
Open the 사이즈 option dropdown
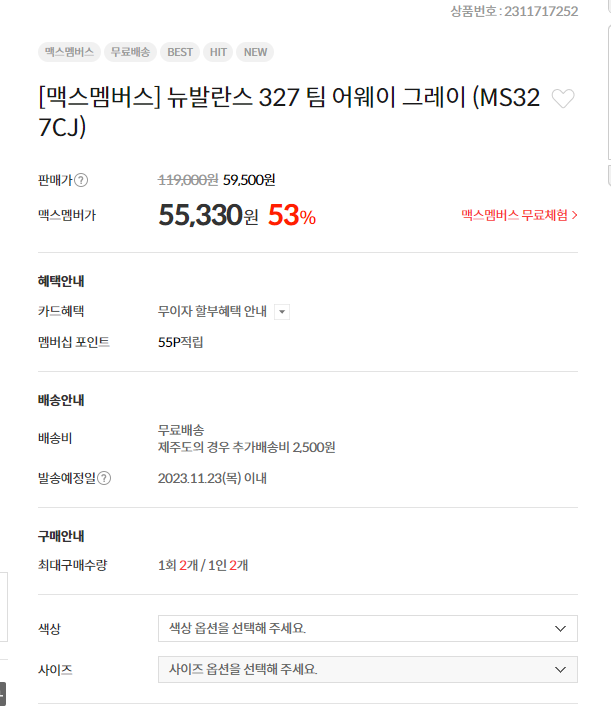click(368, 669)
